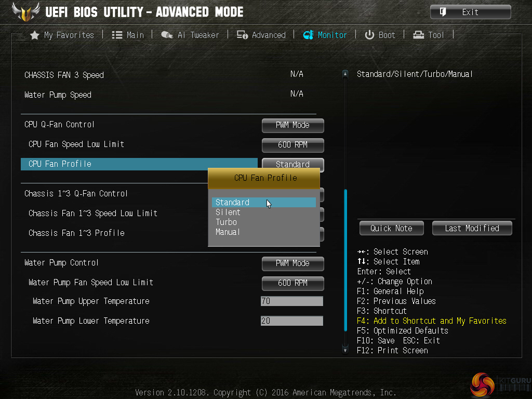
Task: Select Chassis Fan 1~3 Speed Low Limit
Action: 93,214
